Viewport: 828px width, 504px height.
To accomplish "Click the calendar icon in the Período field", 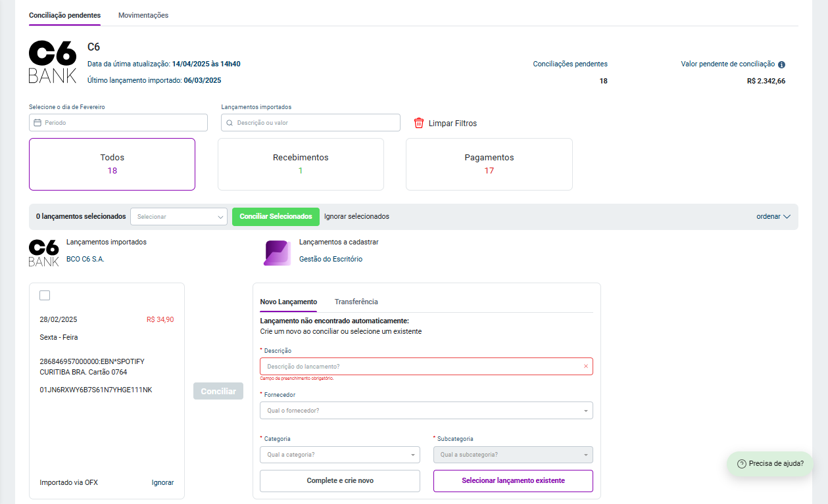I will [37, 123].
